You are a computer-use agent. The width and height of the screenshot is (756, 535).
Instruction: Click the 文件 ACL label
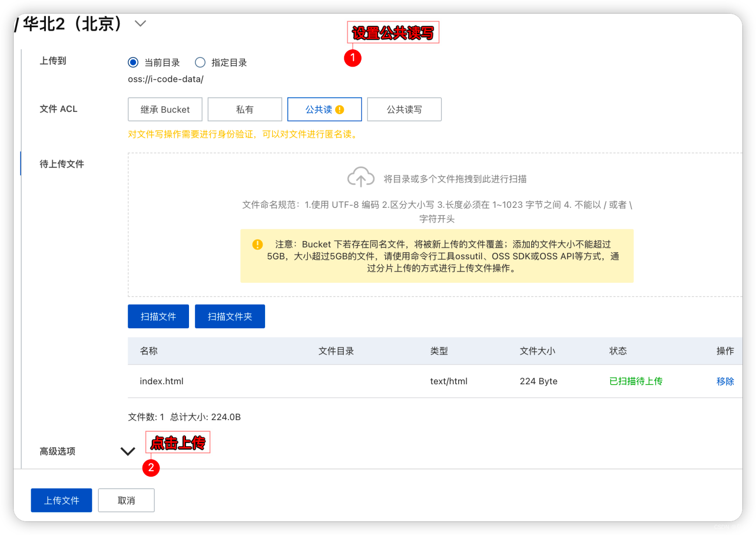58,109
